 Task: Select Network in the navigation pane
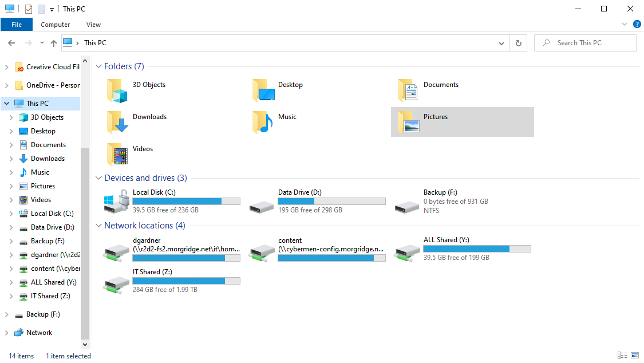pyautogui.click(x=39, y=333)
